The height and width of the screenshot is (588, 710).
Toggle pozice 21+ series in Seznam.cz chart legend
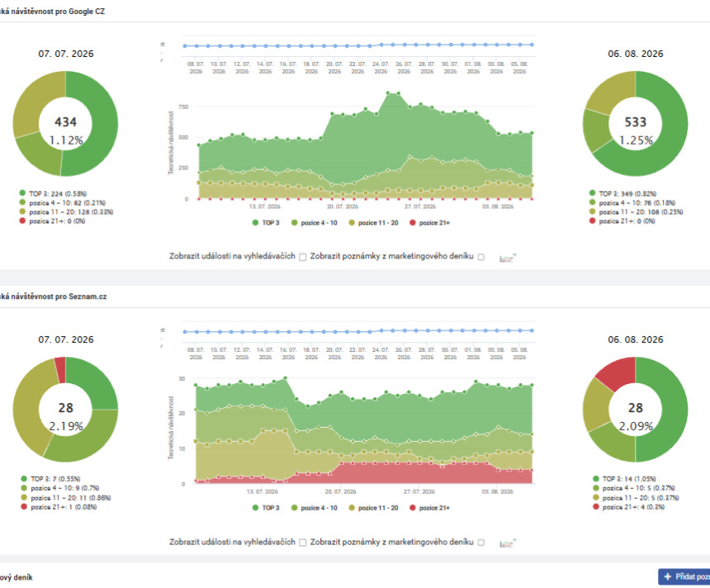click(429, 508)
